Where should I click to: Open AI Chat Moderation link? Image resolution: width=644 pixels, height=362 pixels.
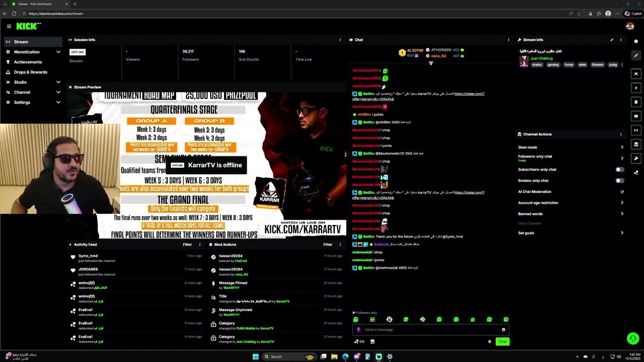(x=534, y=192)
